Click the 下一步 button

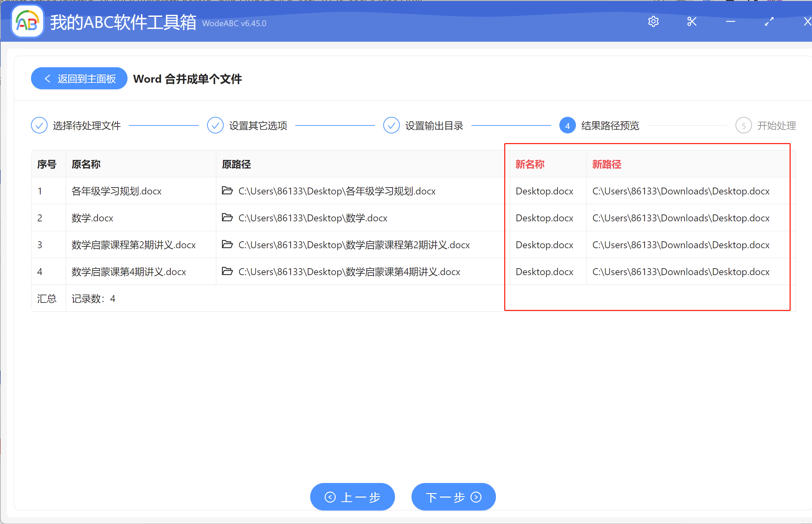[x=453, y=497]
